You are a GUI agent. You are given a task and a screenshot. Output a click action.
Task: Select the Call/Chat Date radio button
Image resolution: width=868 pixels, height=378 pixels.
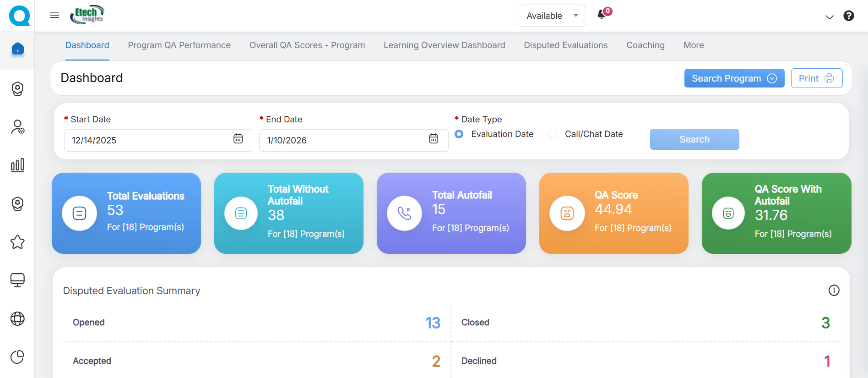point(553,134)
